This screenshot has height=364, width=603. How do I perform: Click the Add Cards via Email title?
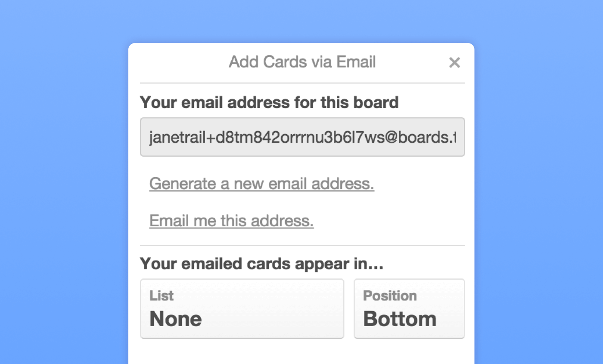[x=301, y=62]
